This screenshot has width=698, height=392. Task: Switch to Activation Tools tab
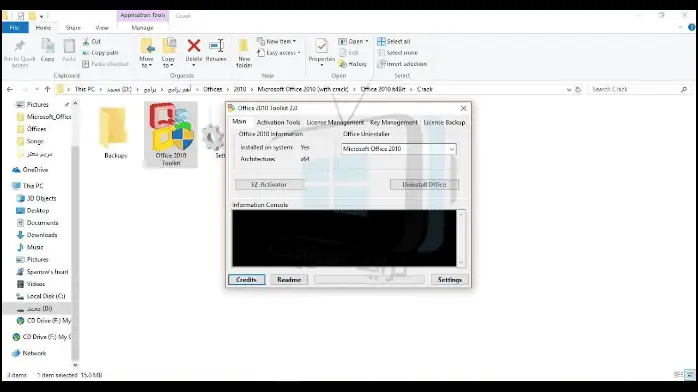278,122
